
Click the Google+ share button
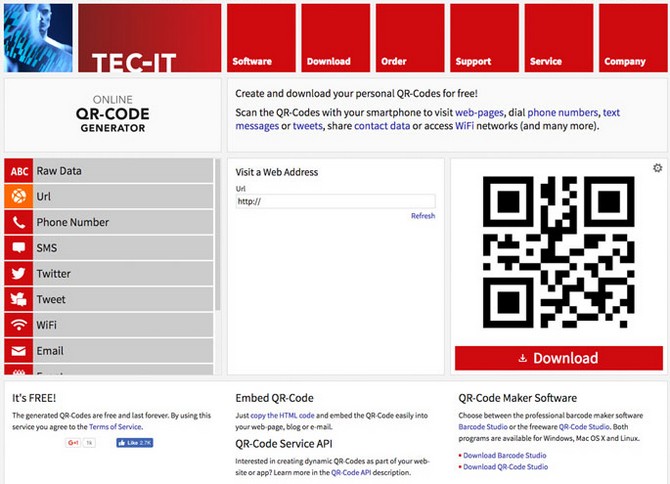click(73, 443)
